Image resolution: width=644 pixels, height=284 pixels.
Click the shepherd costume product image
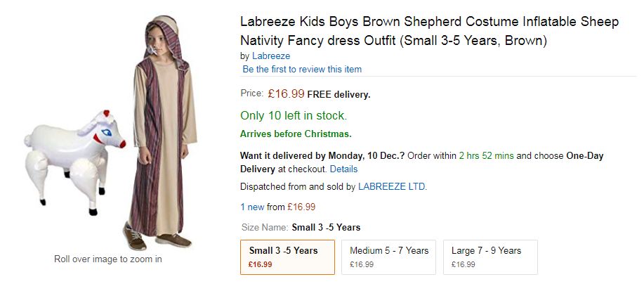161,132
